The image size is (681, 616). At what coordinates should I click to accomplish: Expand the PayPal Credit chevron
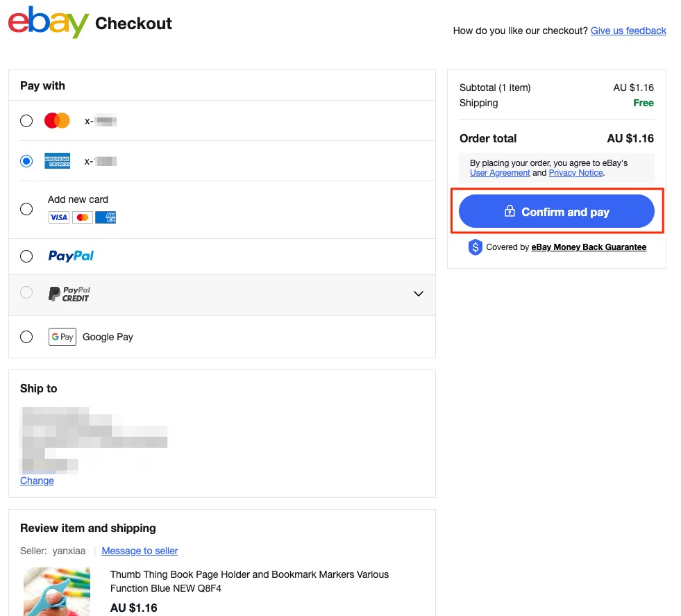pos(418,294)
